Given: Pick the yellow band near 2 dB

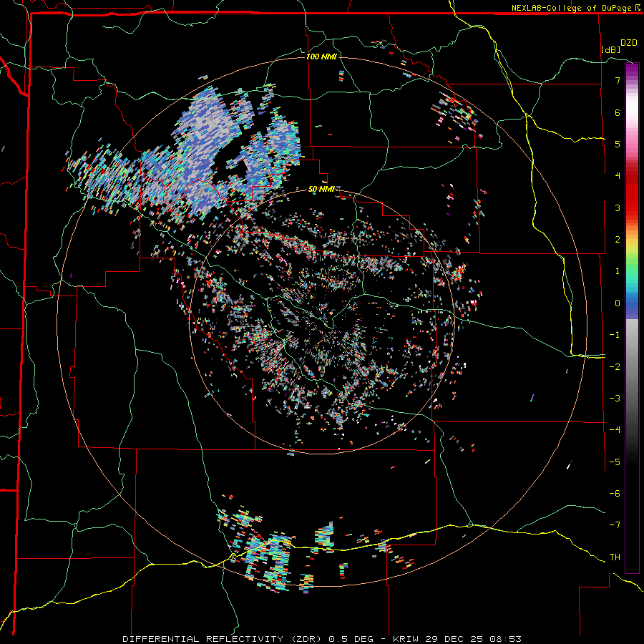Looking at the screenshot, I should pyautogui.click(x=632, y=246).
